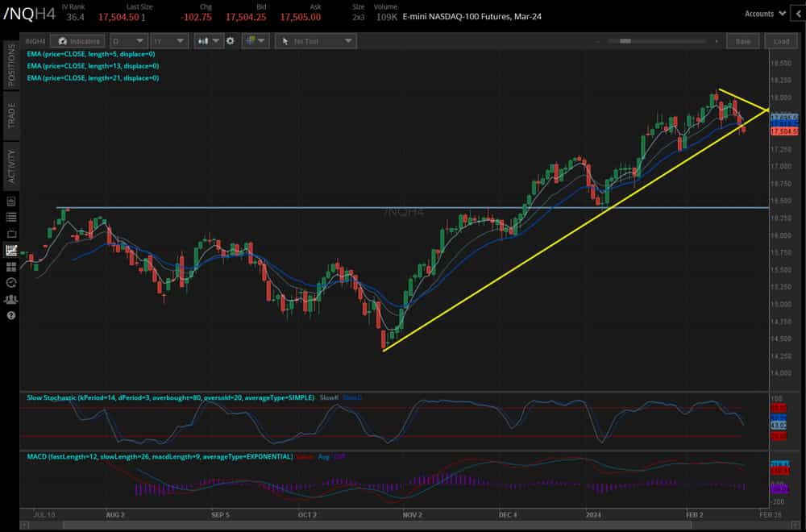This screenshot has width=806, height=532.
Task: Click the /NQH4 symbol title
Action: [29, 14]
